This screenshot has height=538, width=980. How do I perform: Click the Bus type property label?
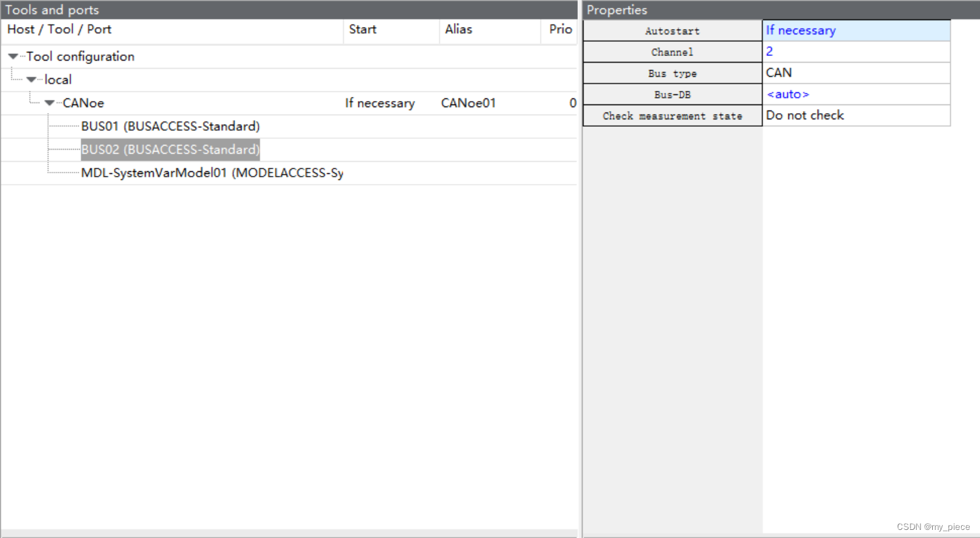tap(672, 73)
